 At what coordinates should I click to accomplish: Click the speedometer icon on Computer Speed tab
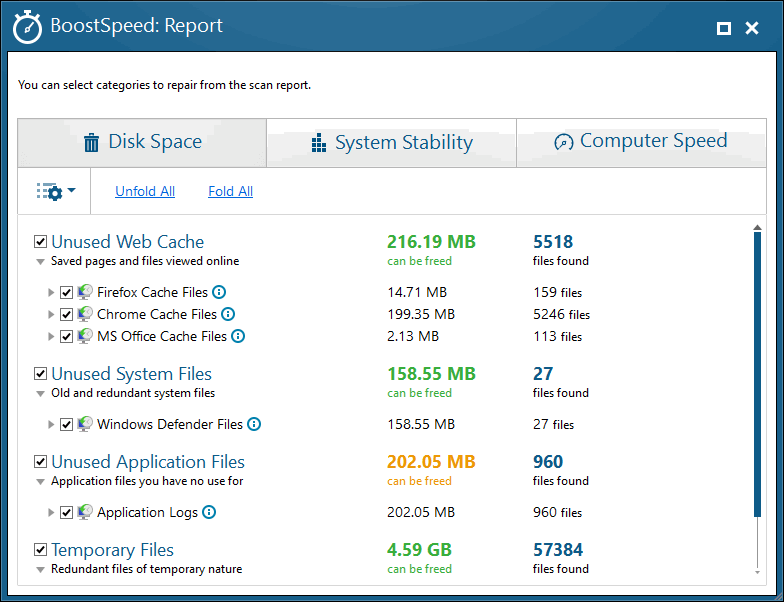click(x=564, y=142)
